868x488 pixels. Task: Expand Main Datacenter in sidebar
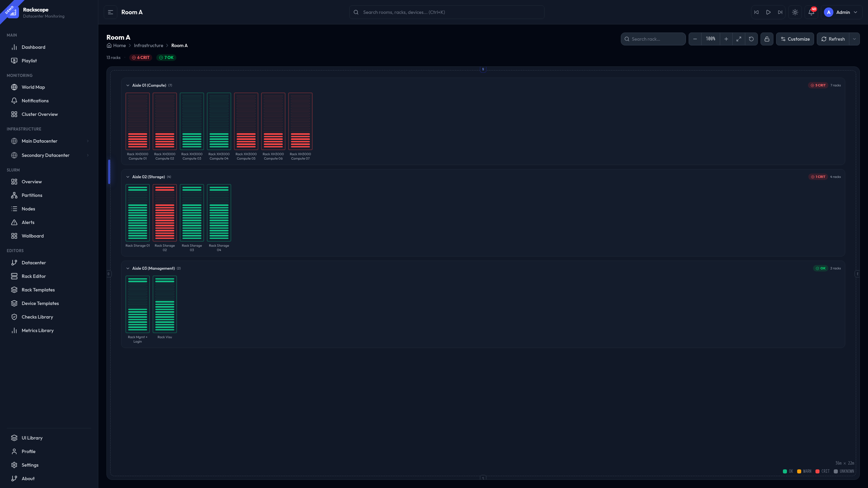[x=87, y=141]
